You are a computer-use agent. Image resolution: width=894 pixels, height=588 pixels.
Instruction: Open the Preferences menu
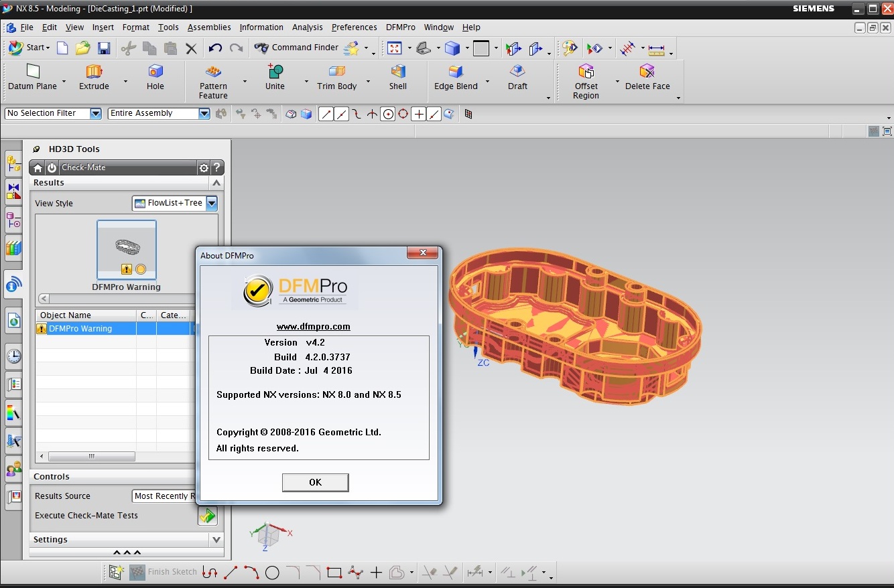point(355,27)
